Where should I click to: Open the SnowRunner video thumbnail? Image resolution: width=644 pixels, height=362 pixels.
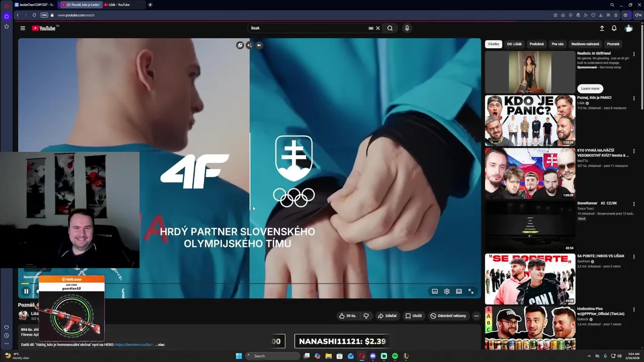point(530,226)
